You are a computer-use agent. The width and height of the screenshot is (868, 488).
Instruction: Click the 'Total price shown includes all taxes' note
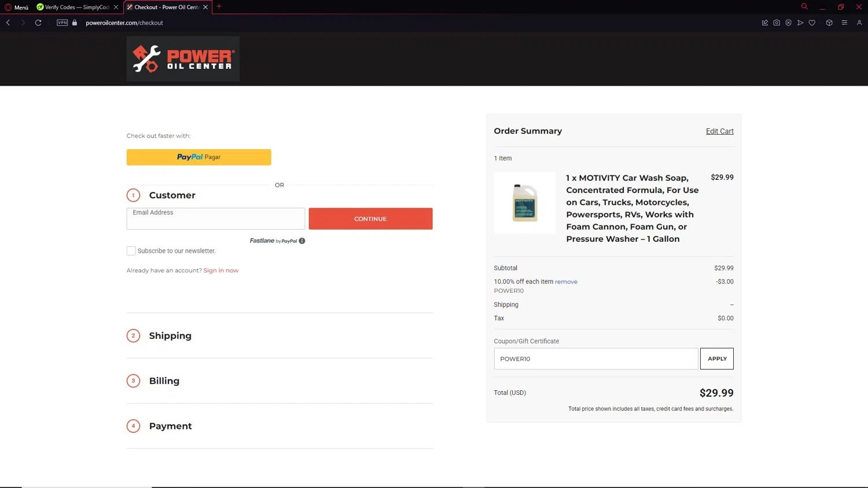pos(651,409)
